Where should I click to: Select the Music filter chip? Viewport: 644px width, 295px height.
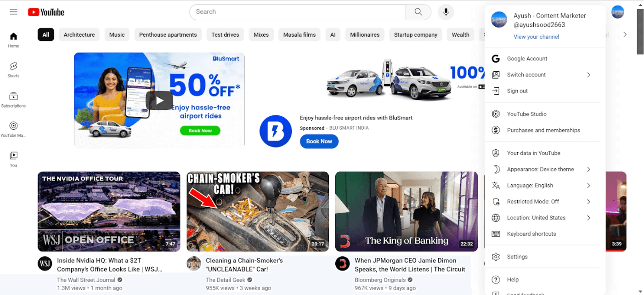(x=117, y=34)
